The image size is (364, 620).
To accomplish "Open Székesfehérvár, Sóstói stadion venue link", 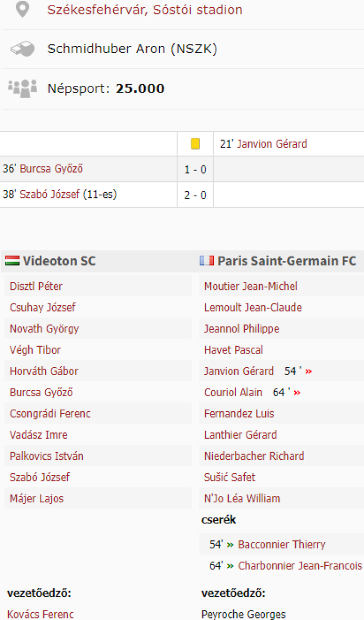I will (145, 10).
